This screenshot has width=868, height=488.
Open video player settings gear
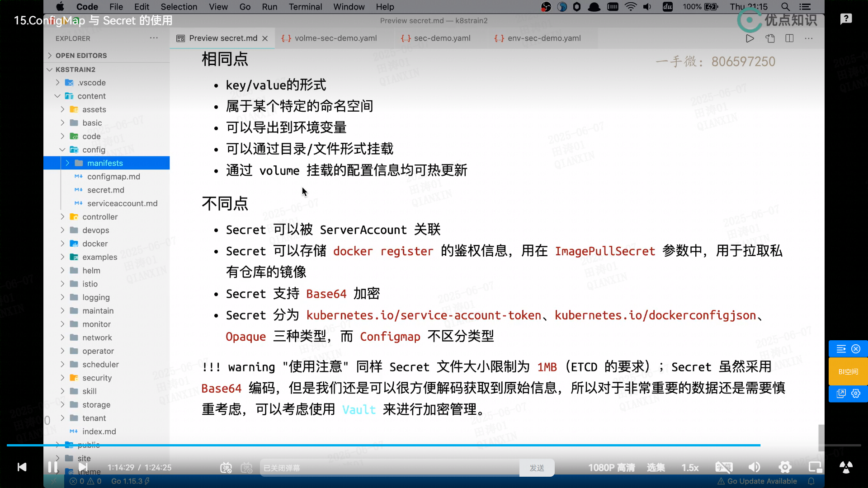click(785, 467)
